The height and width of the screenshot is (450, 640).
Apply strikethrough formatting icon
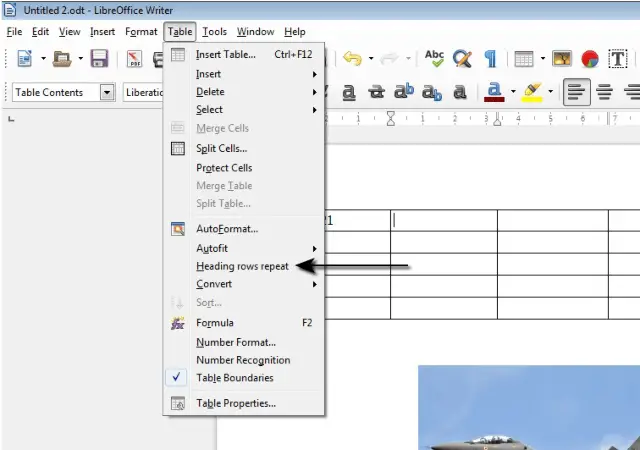click(376, 92)
